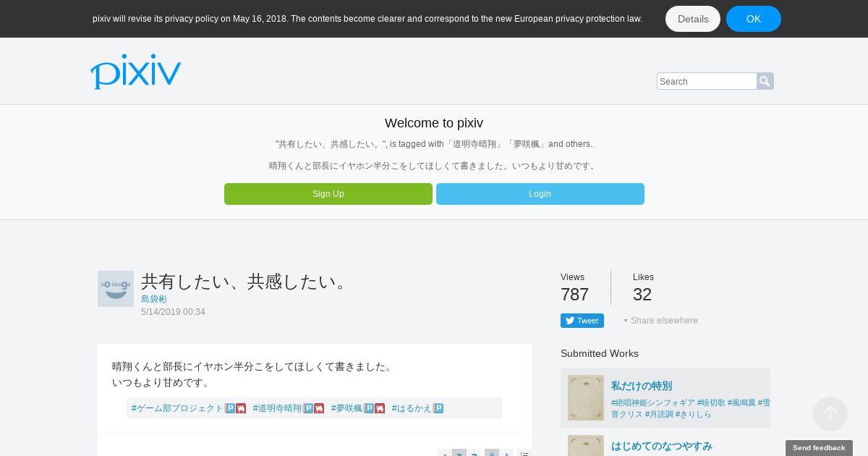Open thumbnail of 私だけの特別
The height and width of the screenshot is (456, 868).
586,397
